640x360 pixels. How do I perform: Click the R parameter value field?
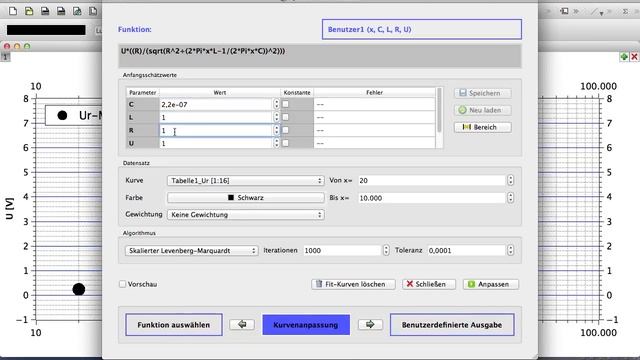tap(216, 130)
